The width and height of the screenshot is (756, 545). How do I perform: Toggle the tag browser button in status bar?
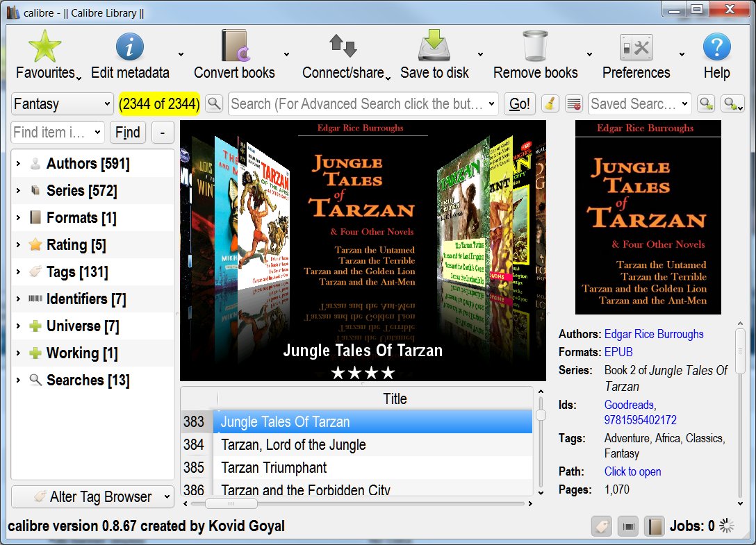click(602, 526)
